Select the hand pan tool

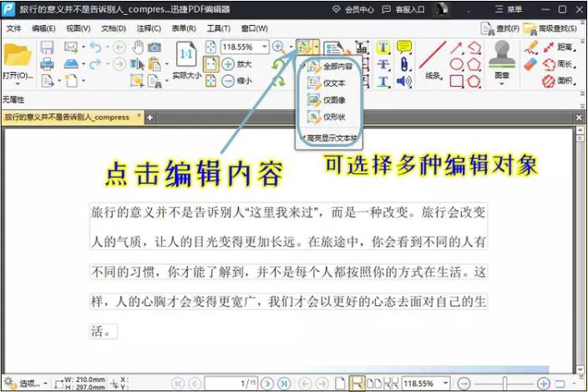point(138,48)
